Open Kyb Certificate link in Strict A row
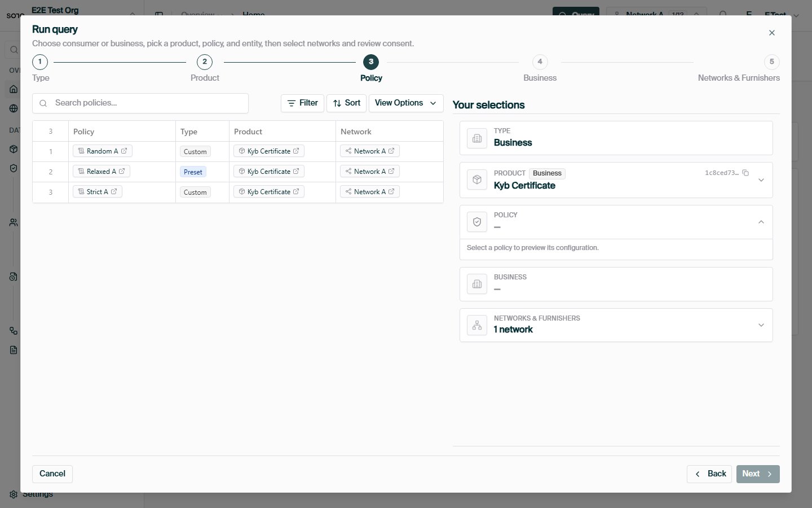Screen dimensions: 812x508 pos(269,192)
